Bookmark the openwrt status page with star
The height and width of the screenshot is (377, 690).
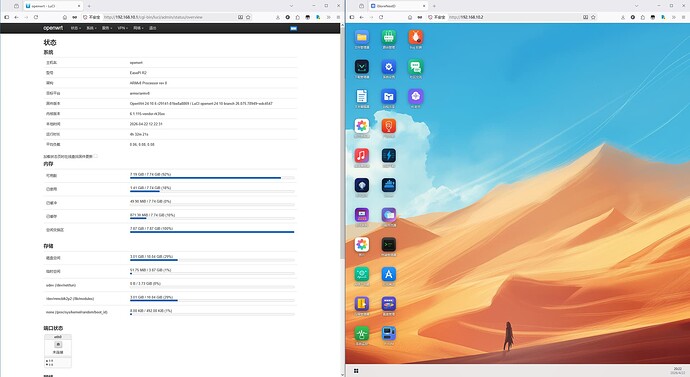[248, 17]
